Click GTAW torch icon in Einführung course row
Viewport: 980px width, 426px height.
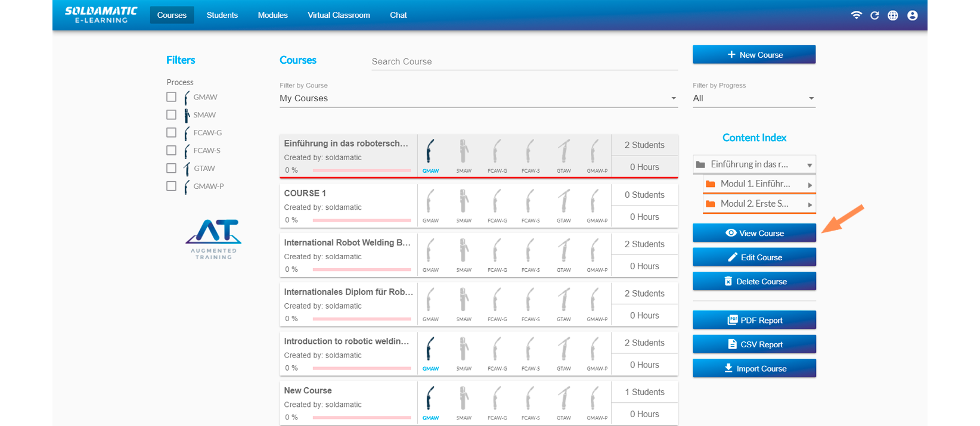tap(563, 153)
